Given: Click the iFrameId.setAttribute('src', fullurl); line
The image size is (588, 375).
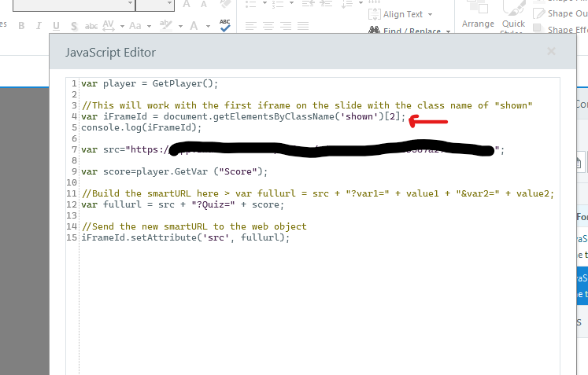Looking at the screenshot, I should (185, 237).
